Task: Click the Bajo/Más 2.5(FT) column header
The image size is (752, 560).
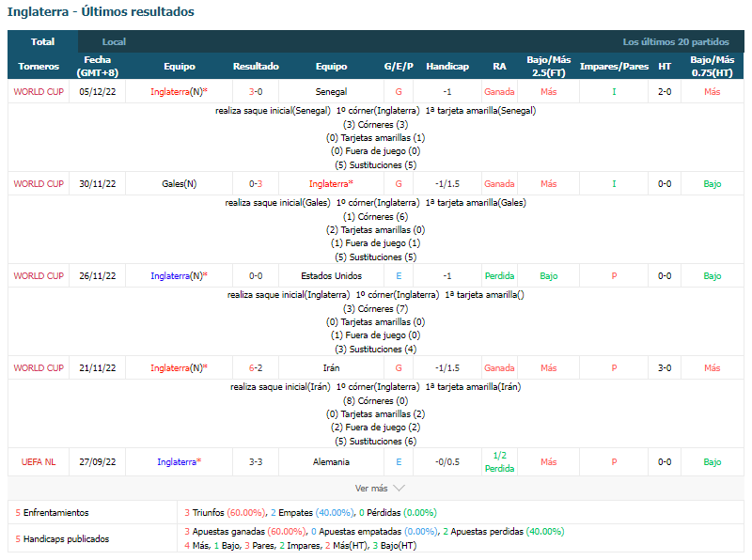Action: click(549, 66)
